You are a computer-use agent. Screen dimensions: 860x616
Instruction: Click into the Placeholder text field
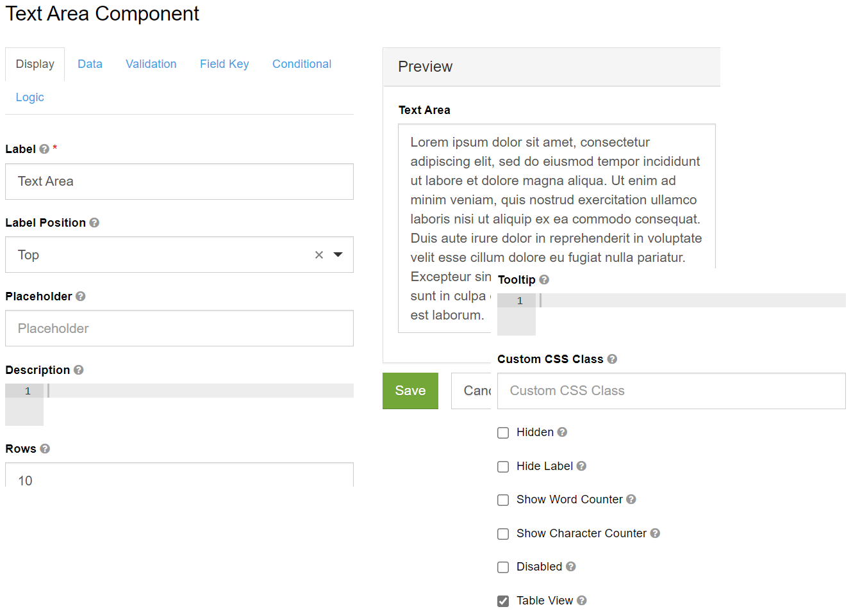tap(179, 328)
